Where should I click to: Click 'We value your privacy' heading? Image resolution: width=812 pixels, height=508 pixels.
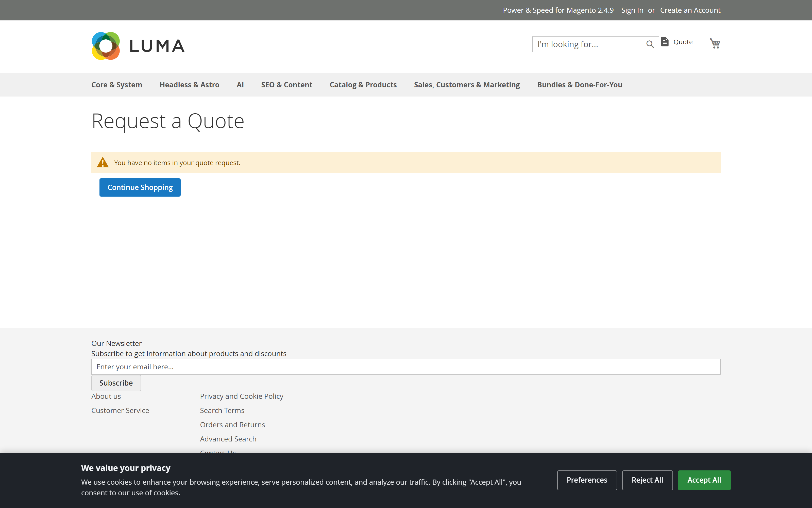pos(126,468)
